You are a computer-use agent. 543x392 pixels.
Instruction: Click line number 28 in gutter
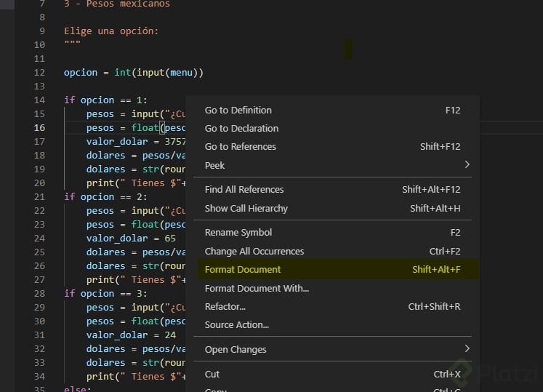click(39, 294)
